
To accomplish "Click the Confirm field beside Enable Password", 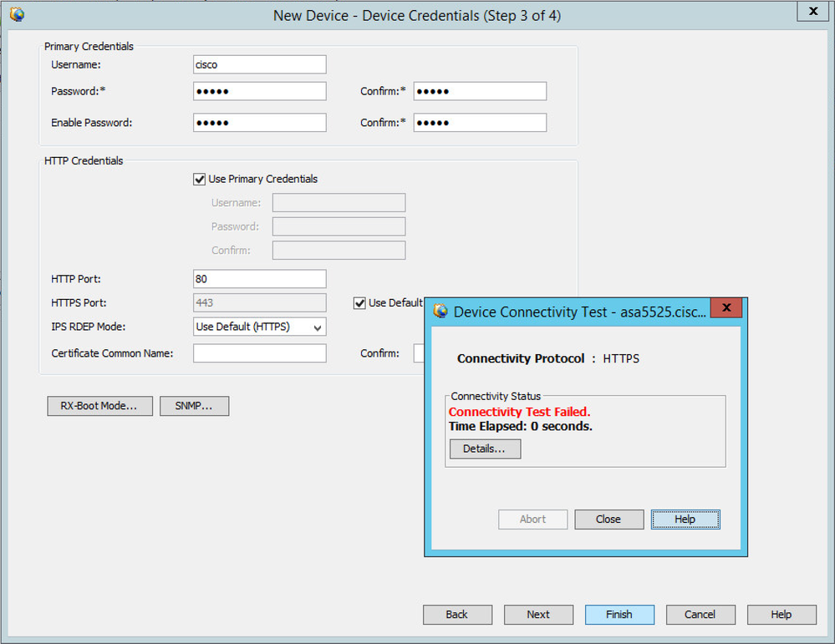I will (x=480, y=123).
